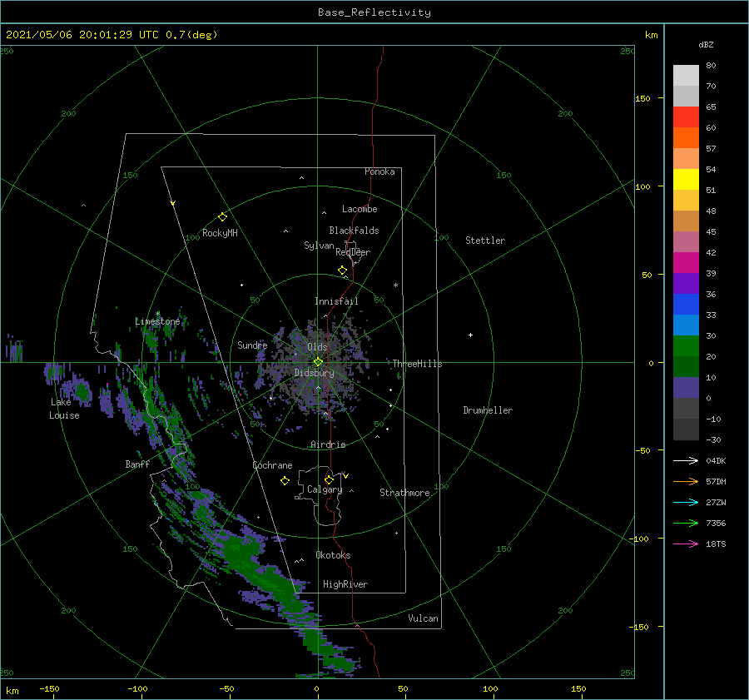
Task: Click the 42 value on dBZ scale
Action: [x=711, y=252]
